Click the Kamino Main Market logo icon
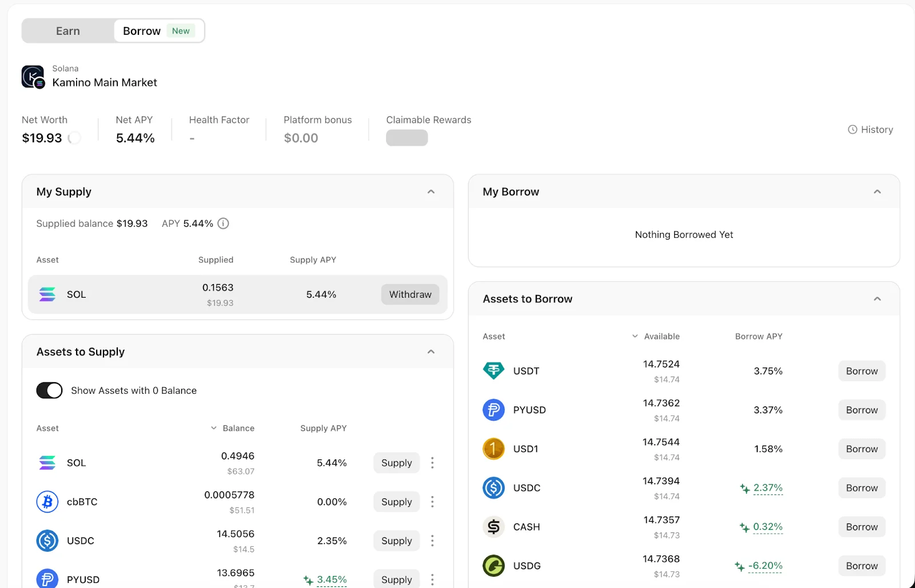 (x=33, y=77)
